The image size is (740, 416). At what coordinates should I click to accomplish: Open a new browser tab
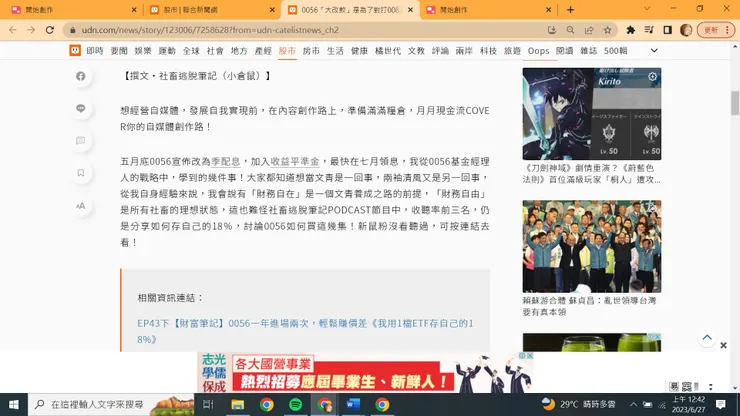pyautogui.click(x=571, y=9)
